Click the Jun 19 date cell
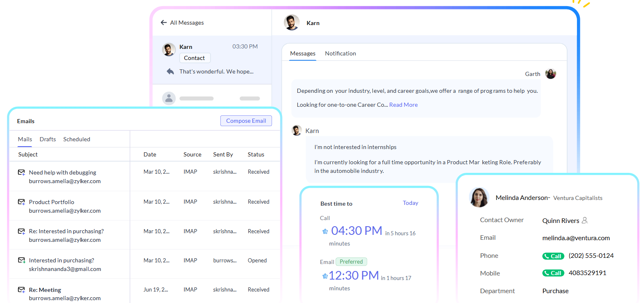The width and height of the screenshot is (644, 303). point(156,289)
